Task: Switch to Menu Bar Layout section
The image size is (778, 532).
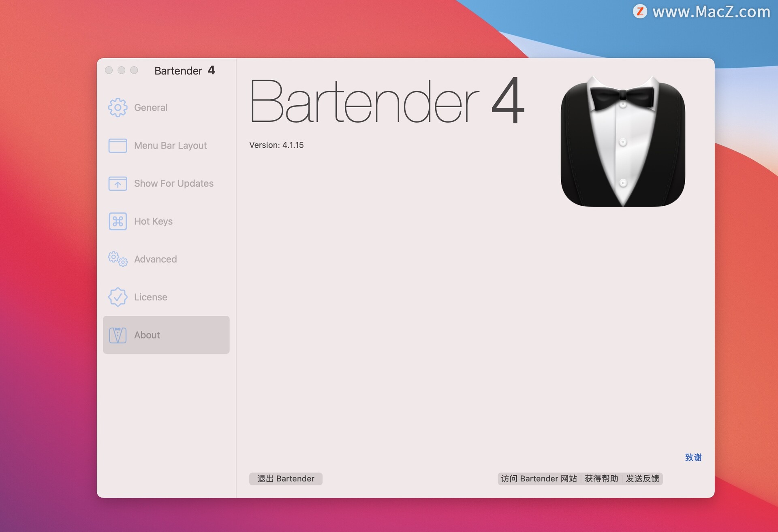Action: 170,146
